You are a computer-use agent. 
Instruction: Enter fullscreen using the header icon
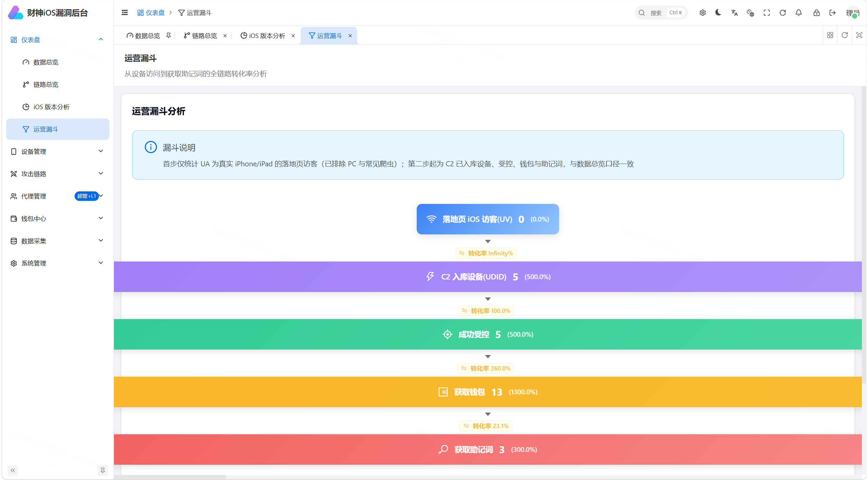tap(767, 13)
